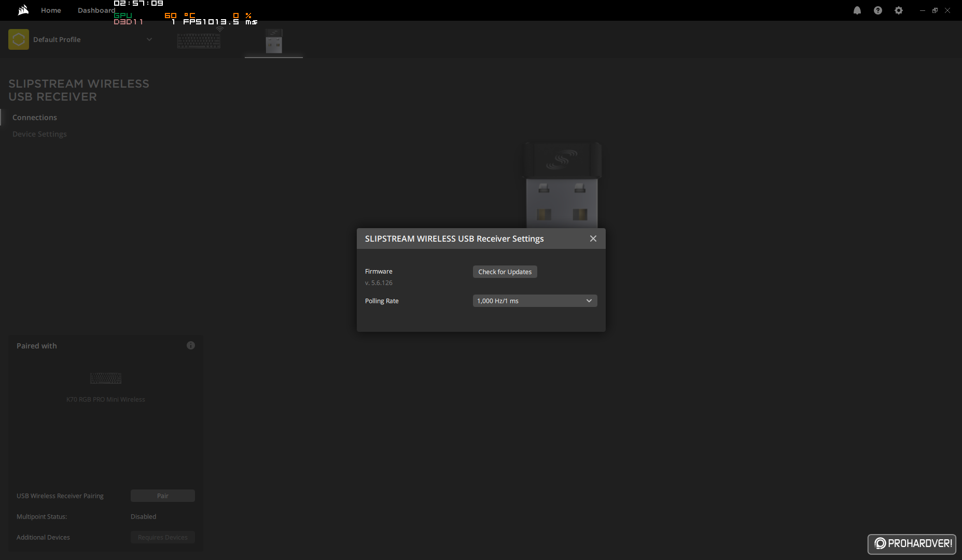962x560 pixels.
Task: Click the SLIPSTREAM WIRELESS USB RECEIVER heading
Action: pyautogui.click(x=79, y=90)
